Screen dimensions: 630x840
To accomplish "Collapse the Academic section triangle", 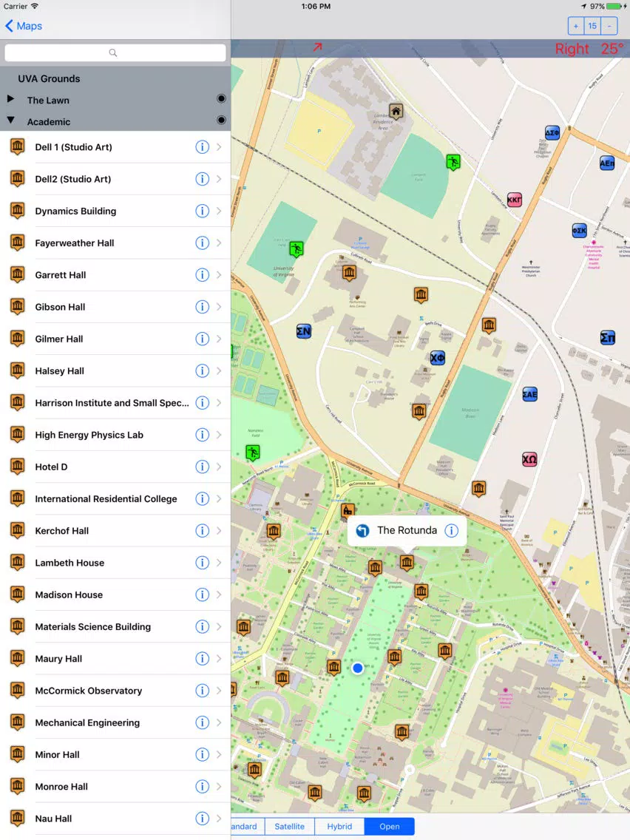I will (x=10, y=121).
